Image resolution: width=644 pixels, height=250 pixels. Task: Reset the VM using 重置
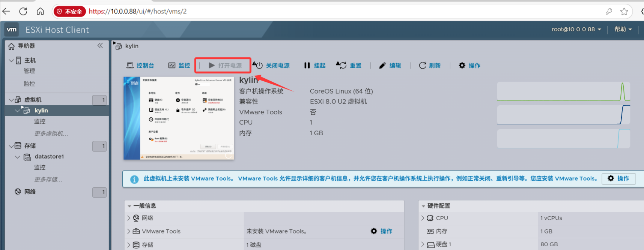pyautogui.click(x=349, y=66)
